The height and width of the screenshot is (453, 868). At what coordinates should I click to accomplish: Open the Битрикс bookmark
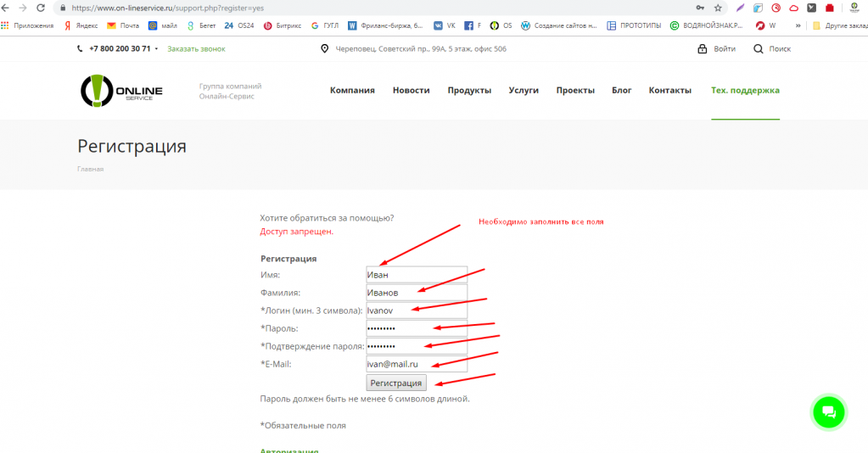(x=283, y=25)
